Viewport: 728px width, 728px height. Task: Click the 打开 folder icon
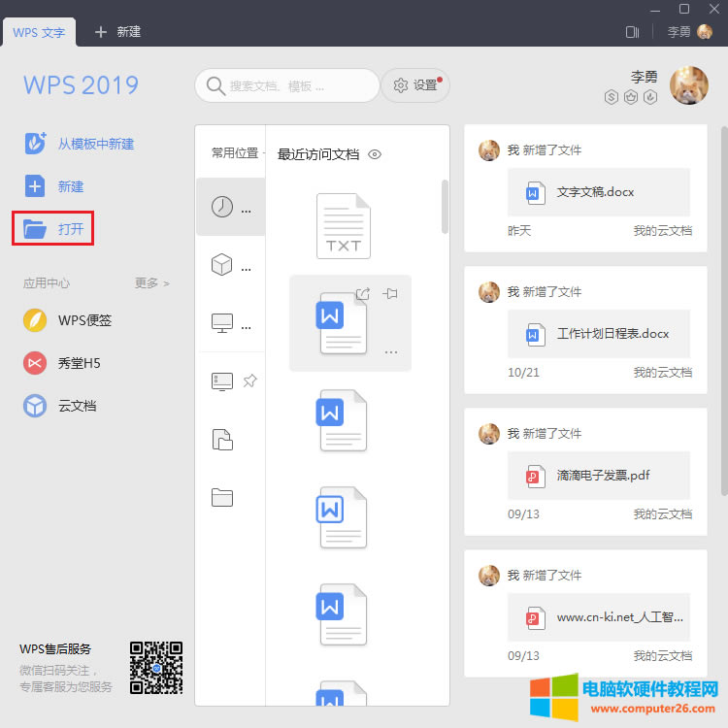point(35,229)
